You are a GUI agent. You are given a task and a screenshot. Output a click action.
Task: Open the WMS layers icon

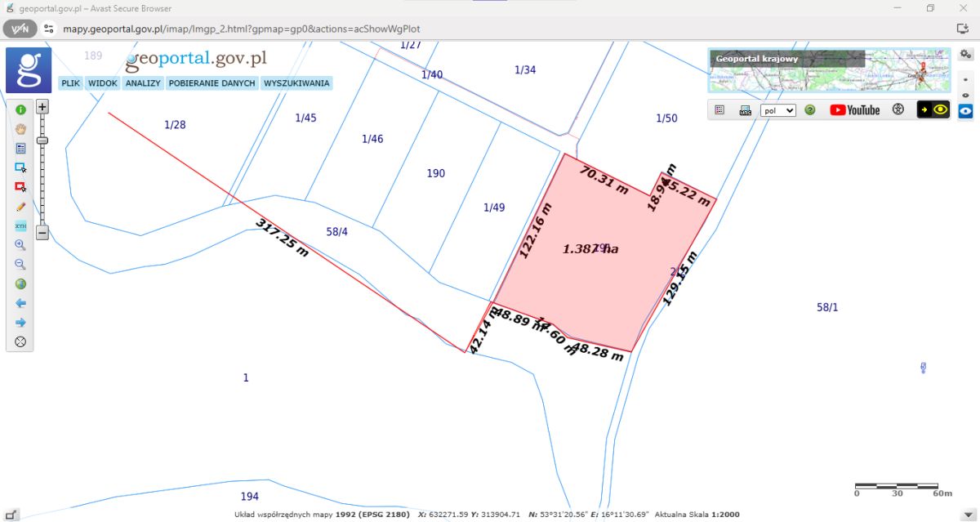tap(745, 110)
